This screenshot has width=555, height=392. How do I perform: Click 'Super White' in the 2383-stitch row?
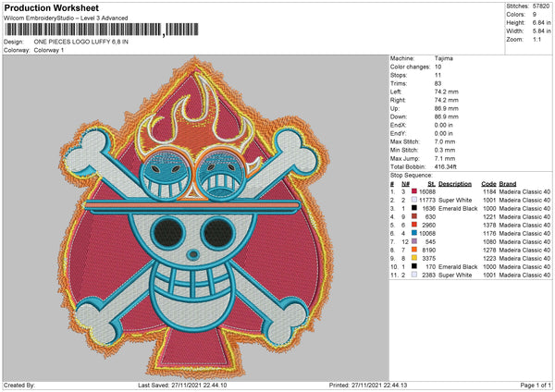[x=455, y=275]
